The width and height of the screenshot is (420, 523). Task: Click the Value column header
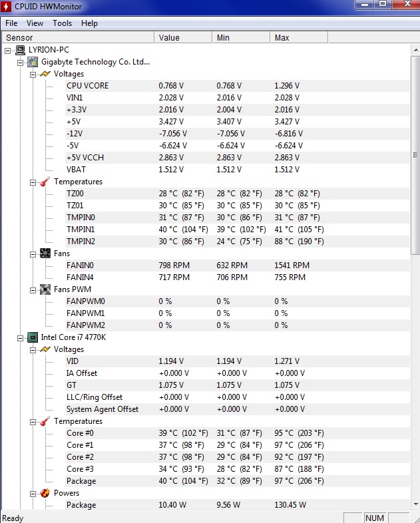pos(183,37)
